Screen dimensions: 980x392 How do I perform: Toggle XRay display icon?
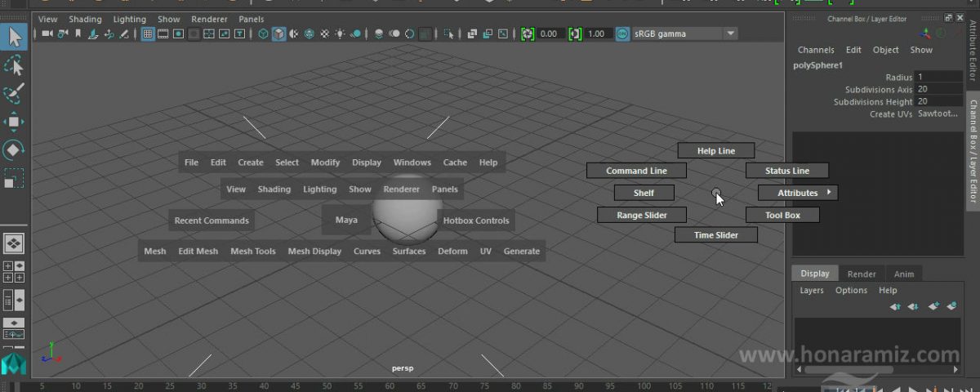pos(471,33)
